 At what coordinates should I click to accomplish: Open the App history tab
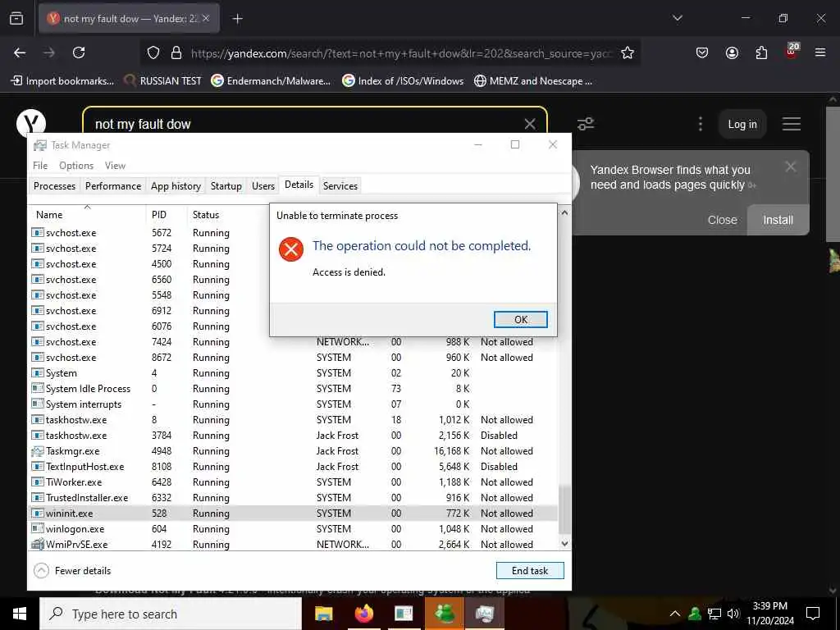point(176,186)
